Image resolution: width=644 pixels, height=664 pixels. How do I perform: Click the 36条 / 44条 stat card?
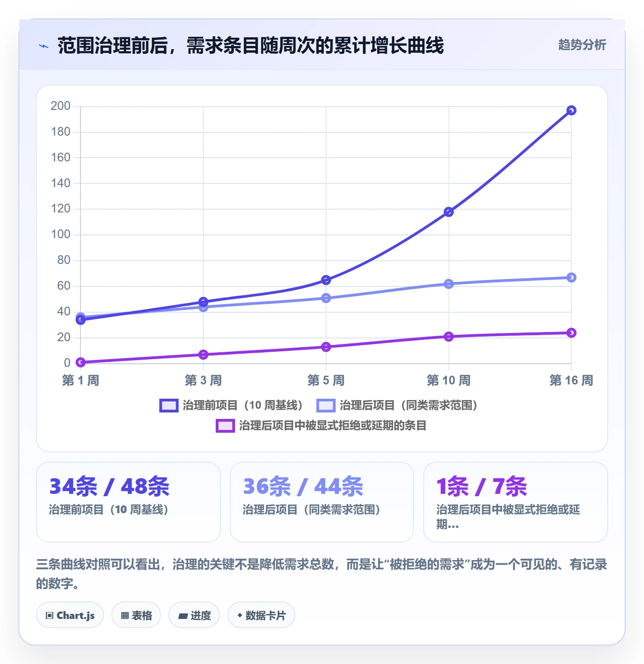tap(322, 502)
